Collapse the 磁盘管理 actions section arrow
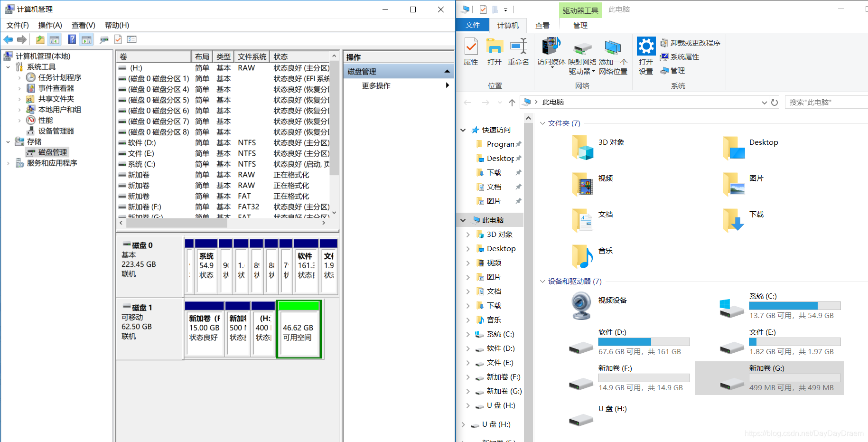 447,71
